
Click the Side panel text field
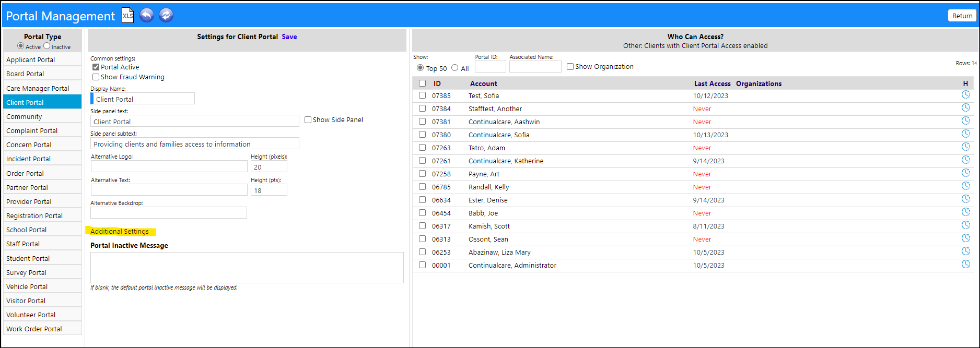195,121
